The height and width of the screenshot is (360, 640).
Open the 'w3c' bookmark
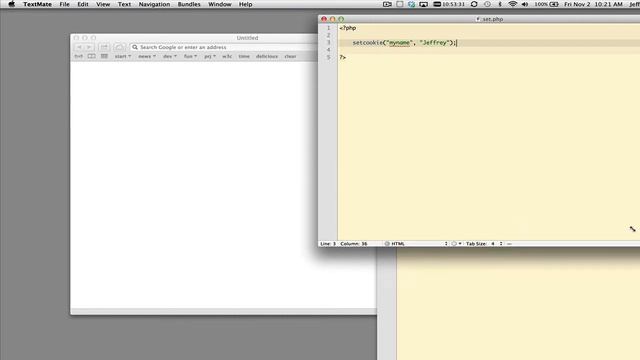[227, 56]
